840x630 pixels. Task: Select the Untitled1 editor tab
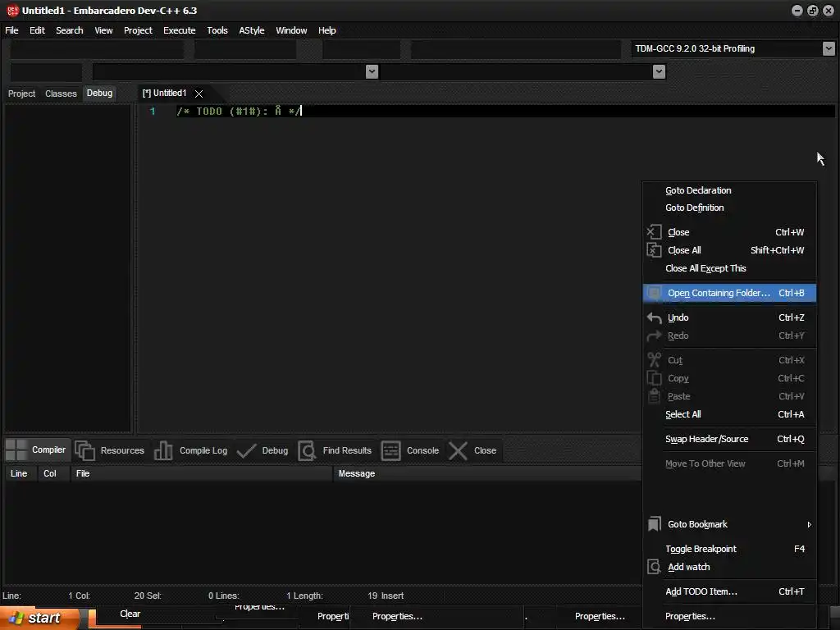164,94
